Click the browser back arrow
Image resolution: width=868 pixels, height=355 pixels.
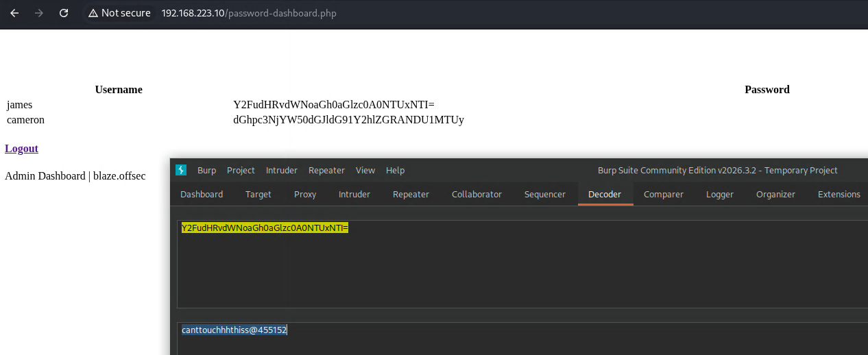[14, 13]
